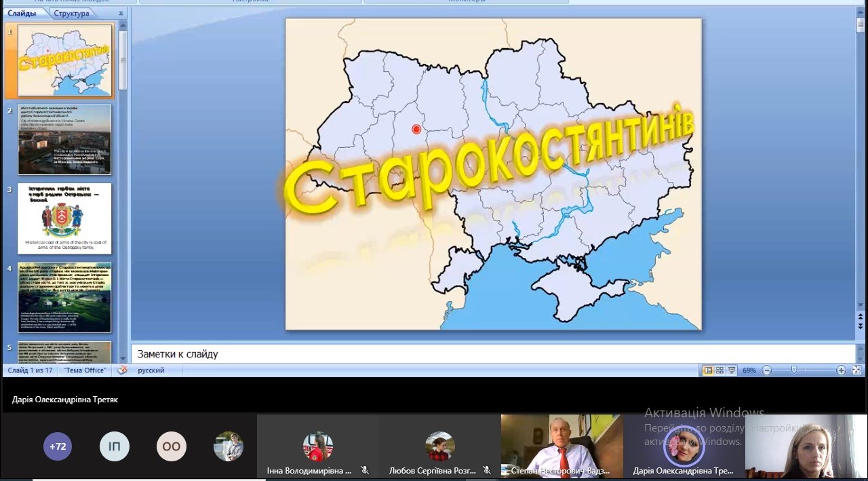Click spell check icon in status bar
This screenshot has width=868, height=481.
click(122, 370)
